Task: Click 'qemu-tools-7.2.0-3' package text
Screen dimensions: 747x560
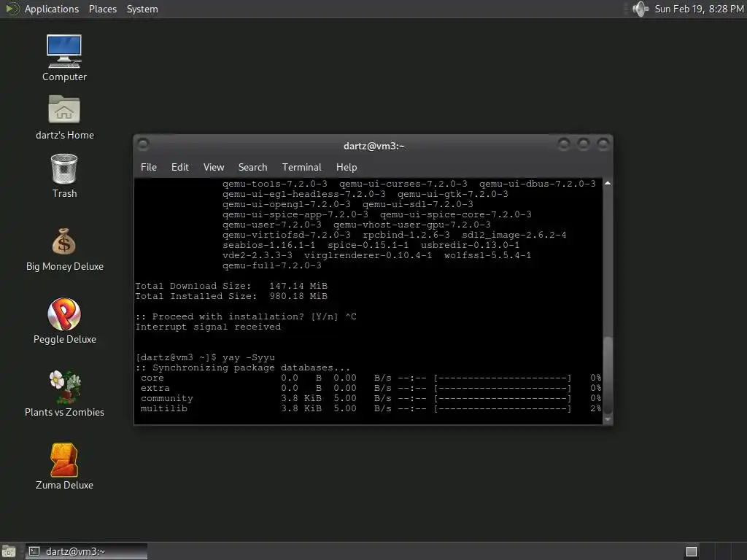Action: pos(275,184)
